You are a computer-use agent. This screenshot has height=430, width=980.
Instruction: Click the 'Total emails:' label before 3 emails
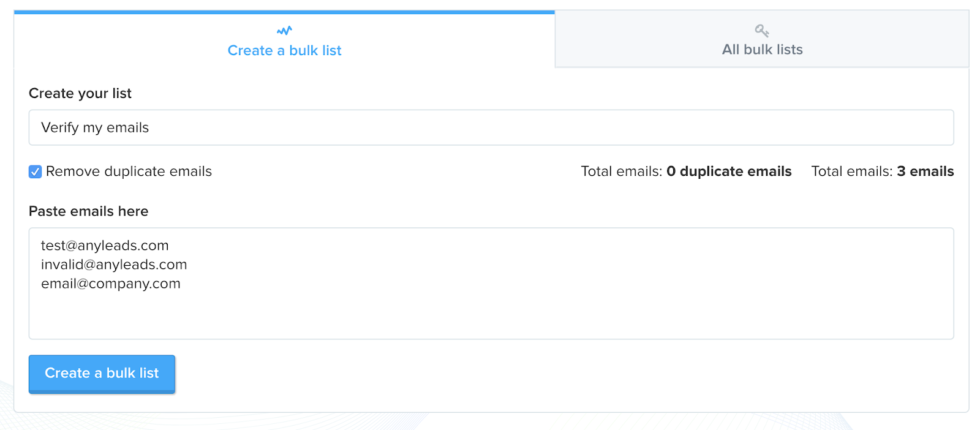click(x=852, y=172)
